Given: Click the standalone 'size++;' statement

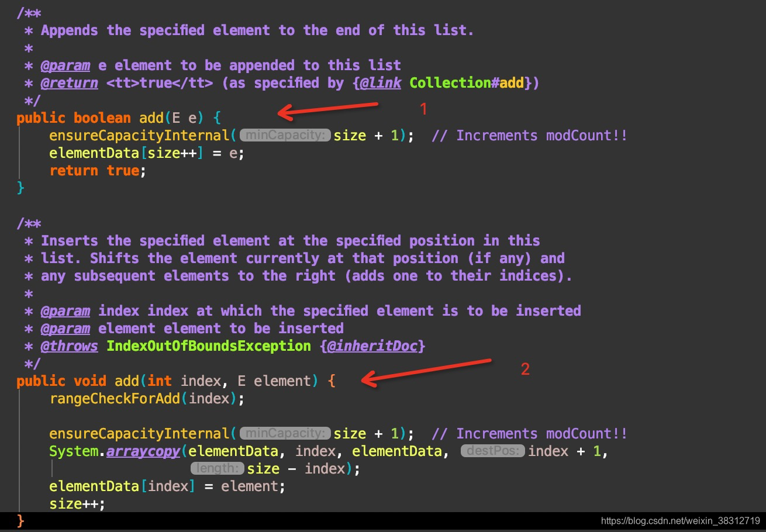Looking at the screenshot, I should [77, 504].
